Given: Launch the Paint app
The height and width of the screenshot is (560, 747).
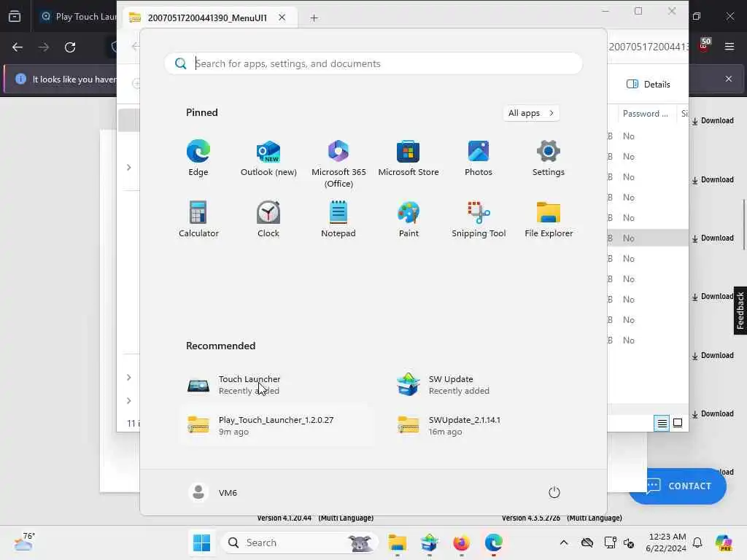Looking at the screenshot, I should tap(409, 219).
